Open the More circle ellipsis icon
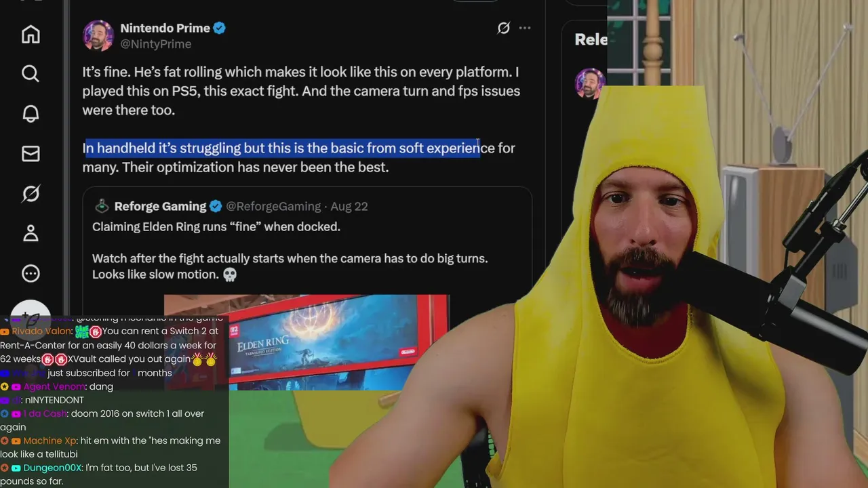The image size is (868, 488). pyautogui.click(x=31, y=273)
